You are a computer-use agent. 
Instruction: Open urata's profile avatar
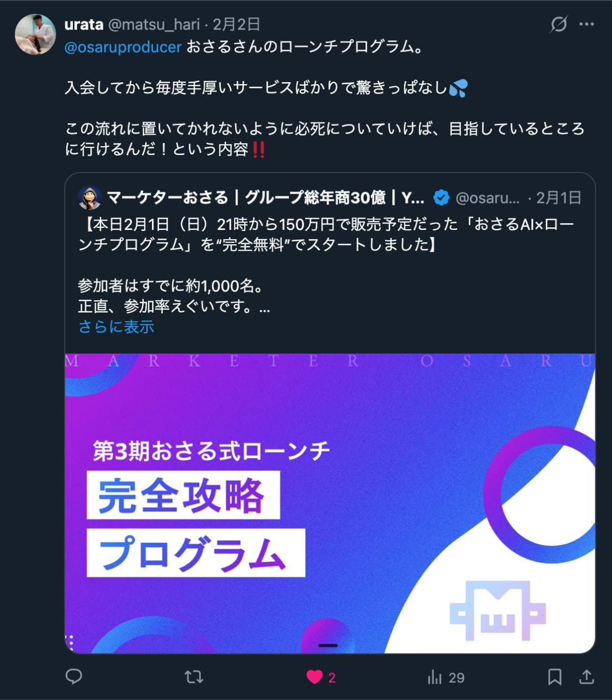tap(35, 34)
